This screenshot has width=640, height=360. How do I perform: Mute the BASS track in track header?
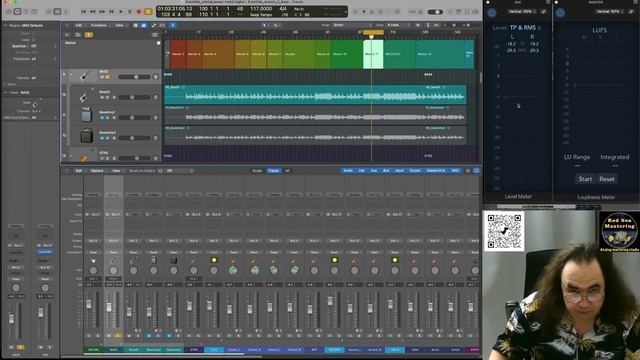[x=102, y=77]
